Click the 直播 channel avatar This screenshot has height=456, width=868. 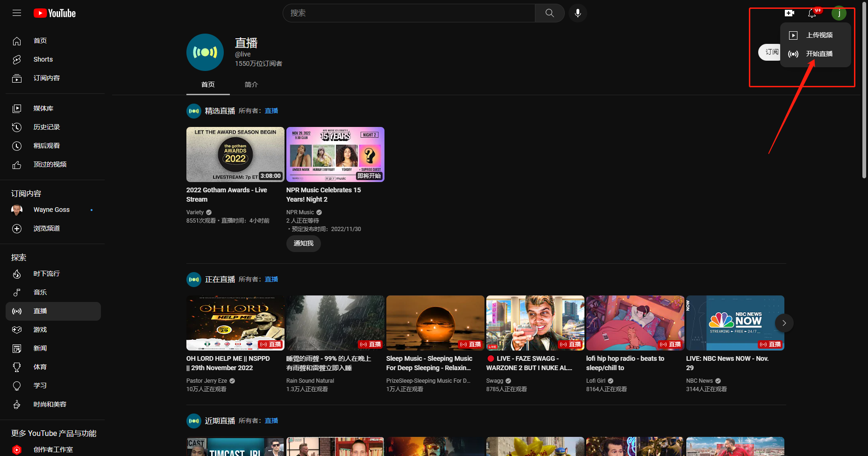205,52
